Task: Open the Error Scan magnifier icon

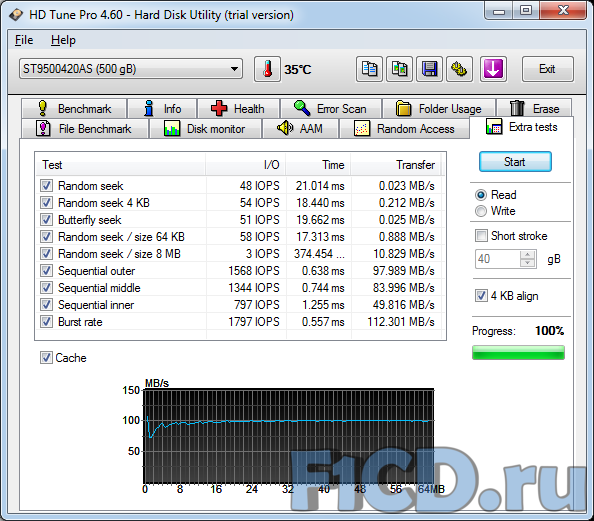Action: point(302,108)
